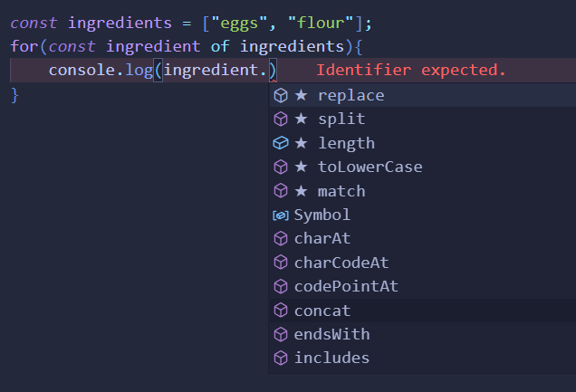This screenshot has width=576, height=392.
Task: Click the method icon next to split
Action: coord(281,120)
